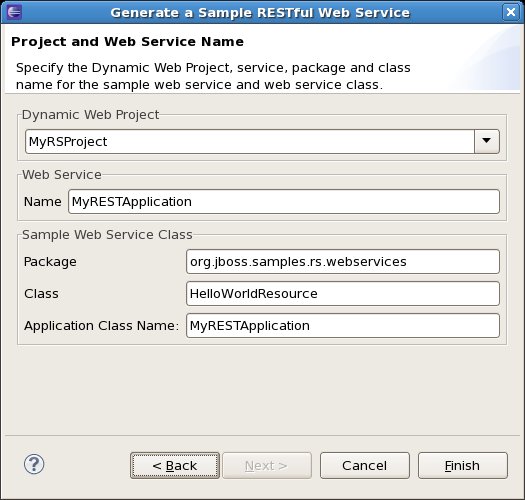Click the Class label text
Screen dimensions: 525x500
pos(41,294)
